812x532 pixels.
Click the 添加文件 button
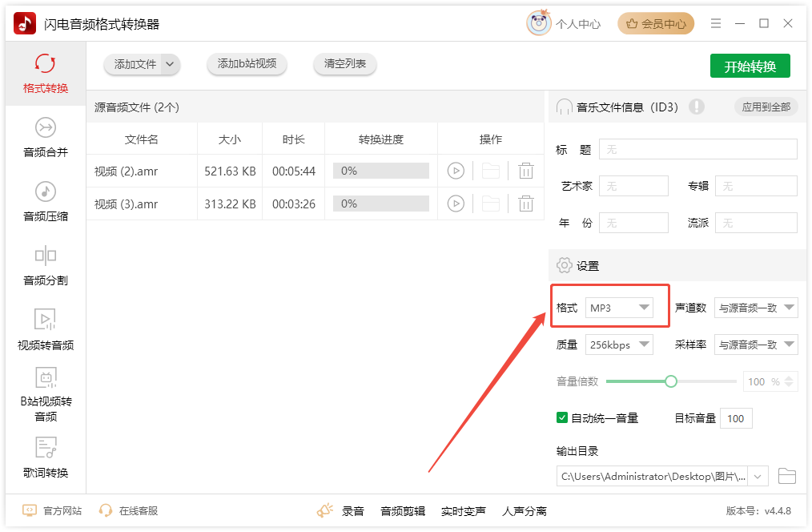pyautogui.click(x=135, y=64)
